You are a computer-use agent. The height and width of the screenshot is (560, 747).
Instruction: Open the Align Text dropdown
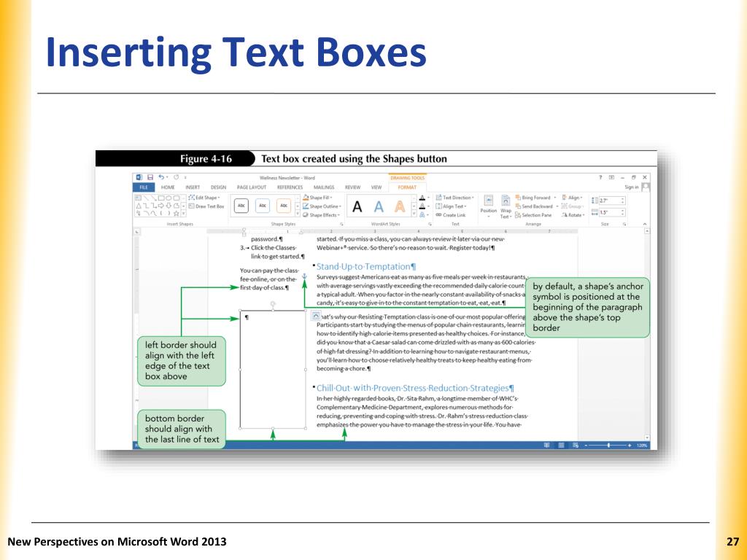(451, 206)
